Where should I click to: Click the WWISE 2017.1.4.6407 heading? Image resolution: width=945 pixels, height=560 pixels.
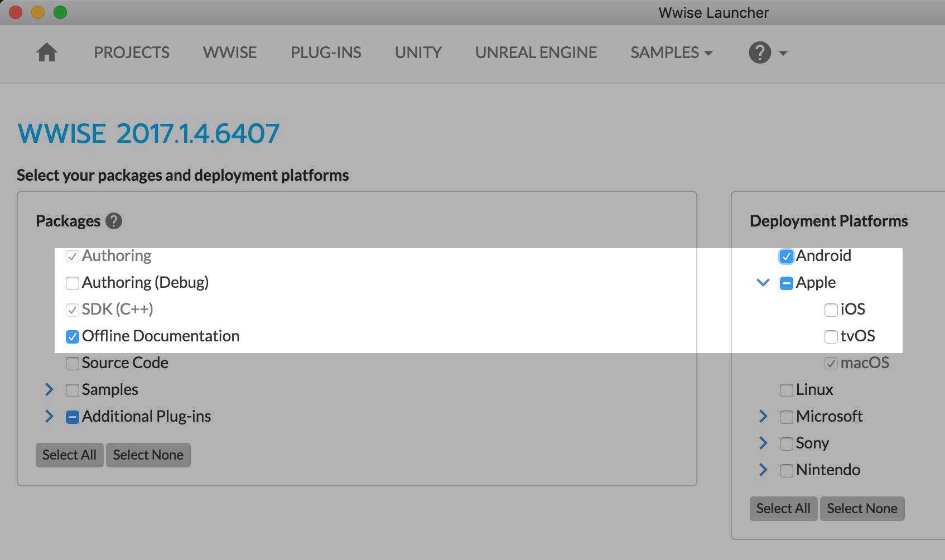click(x=148, y=134)
